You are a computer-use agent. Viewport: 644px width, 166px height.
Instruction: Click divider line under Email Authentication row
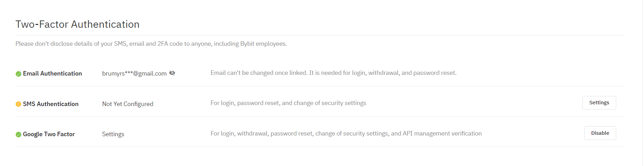(320, 86)
